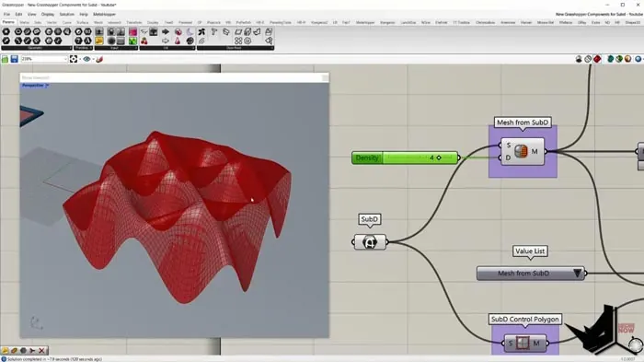The width and height of the screenshot is (644, 362).
Task: Click the Mesh from SubD component icon
Action: [x=521, y=151]
